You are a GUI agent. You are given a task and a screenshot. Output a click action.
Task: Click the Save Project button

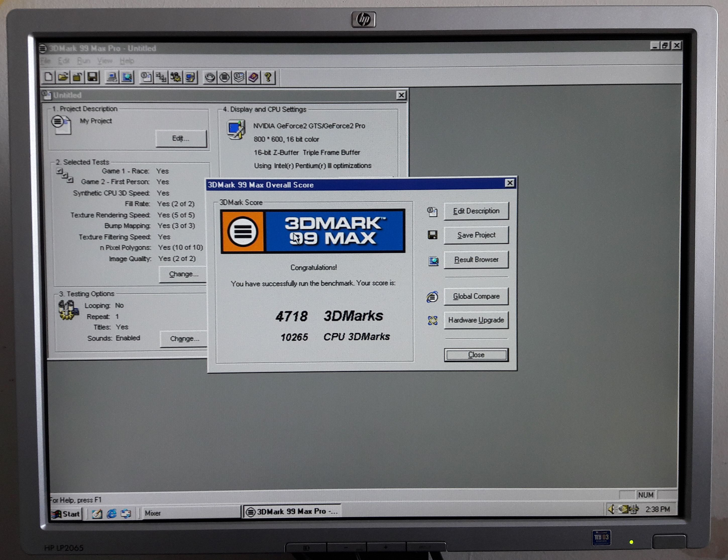[x=476, y=235]
